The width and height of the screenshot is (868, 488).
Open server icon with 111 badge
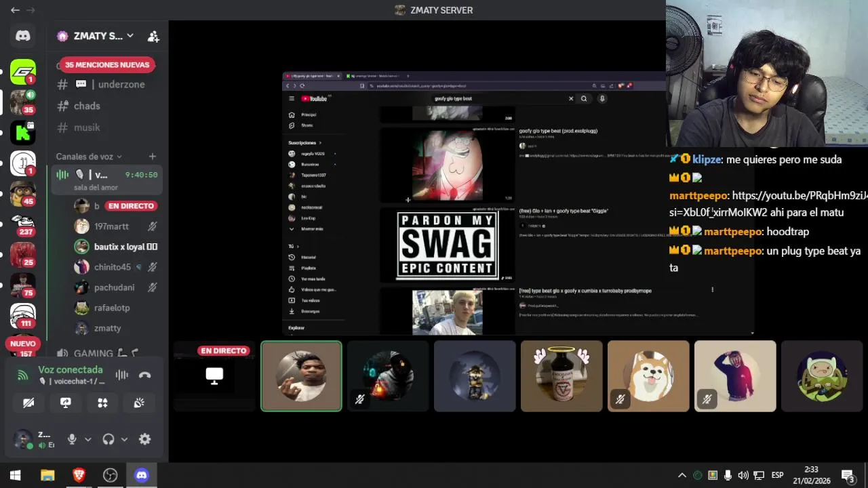coord(23,315)
